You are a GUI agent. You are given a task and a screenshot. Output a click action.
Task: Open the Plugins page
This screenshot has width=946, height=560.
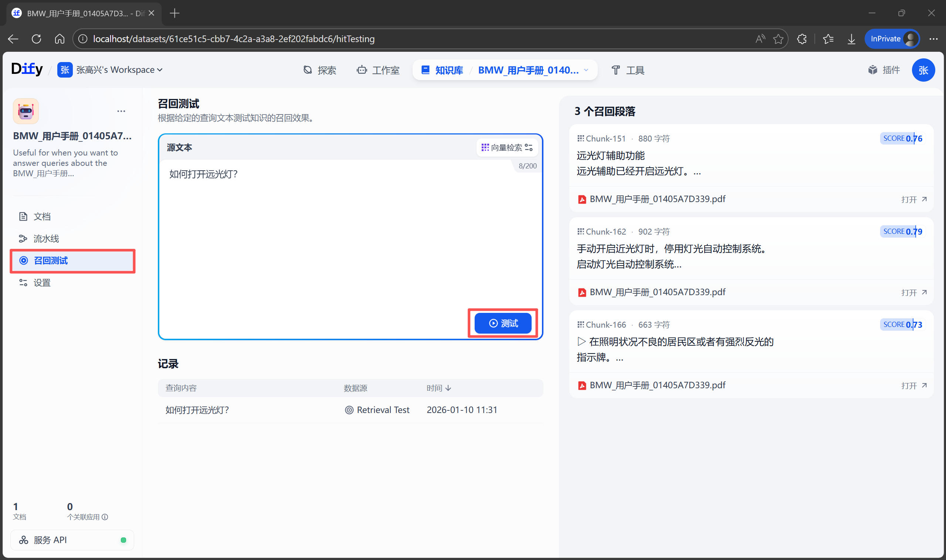(884, 70)
